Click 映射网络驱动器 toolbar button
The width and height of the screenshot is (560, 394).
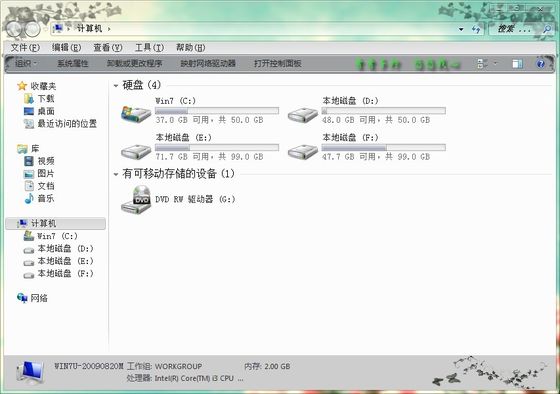click(x=208, y=63)
